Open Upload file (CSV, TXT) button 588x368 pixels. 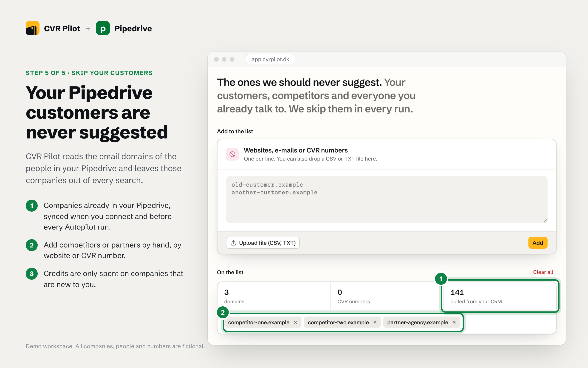coord(263,243)
